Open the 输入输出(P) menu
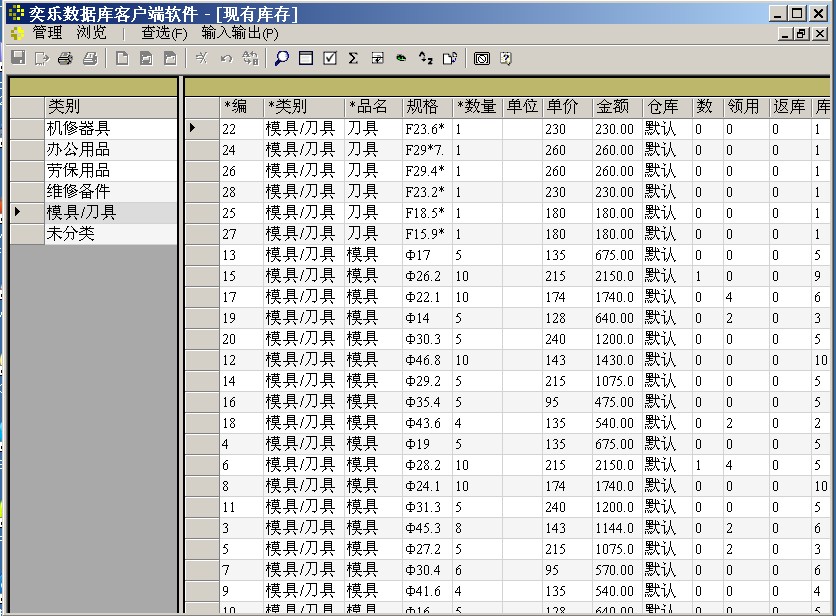Image resolution: width=836 pixels, height=616 pixels. 240,33
